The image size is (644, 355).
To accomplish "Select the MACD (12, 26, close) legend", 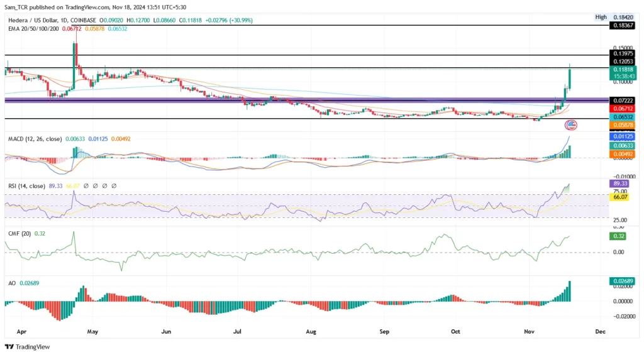I will point(35,139).
